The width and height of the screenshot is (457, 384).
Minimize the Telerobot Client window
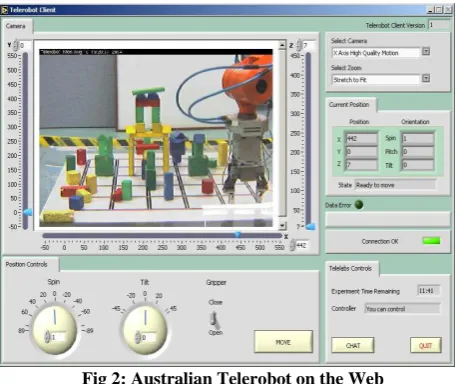(x=431, y=10)
